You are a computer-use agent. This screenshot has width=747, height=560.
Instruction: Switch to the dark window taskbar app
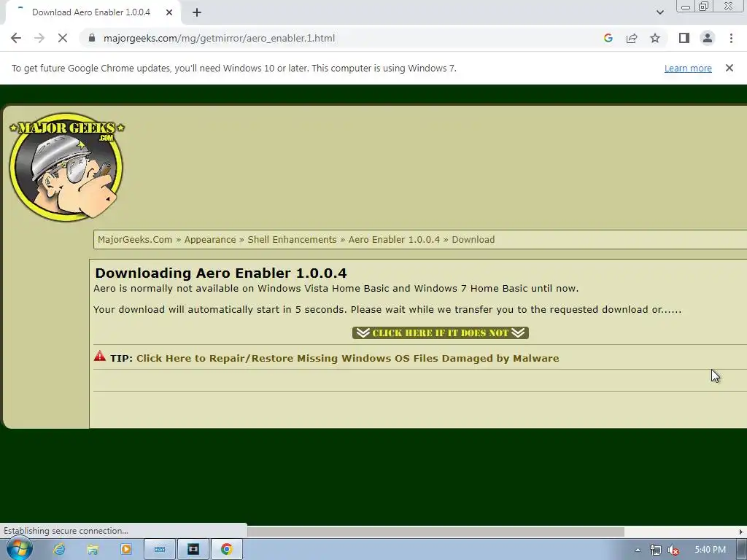(193, 550)
